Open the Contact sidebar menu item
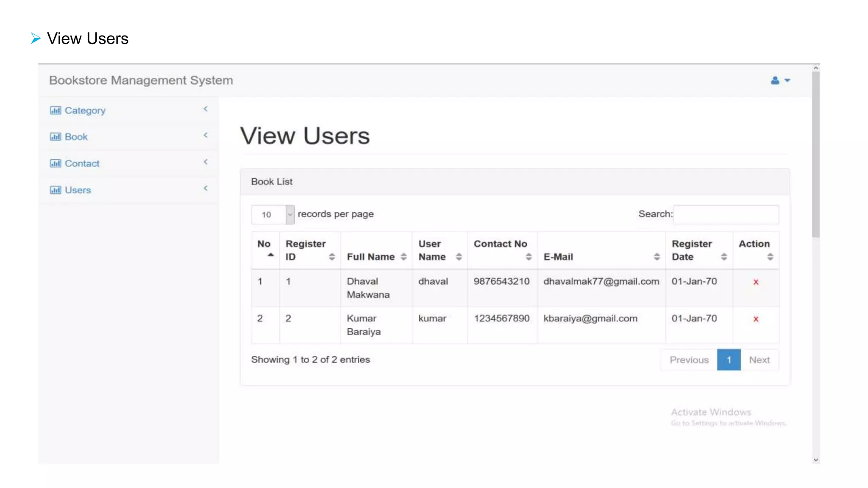 pyautogui.click(x=82, y=164)
